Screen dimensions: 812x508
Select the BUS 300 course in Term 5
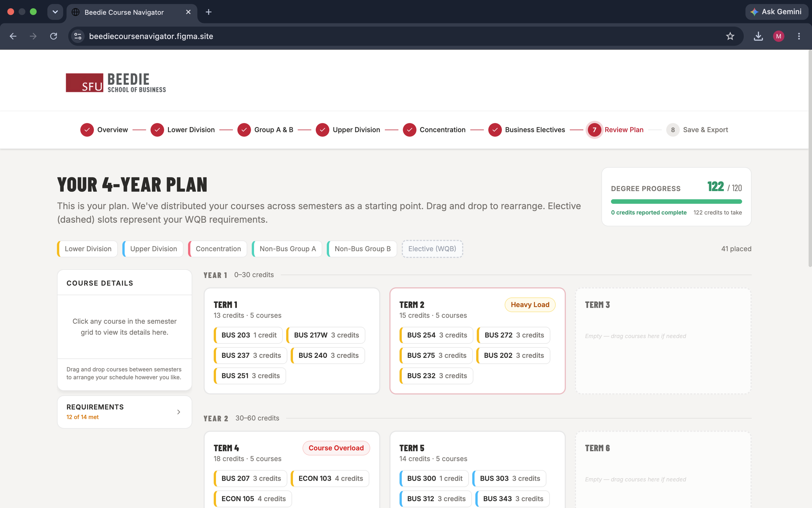point(434,478)
